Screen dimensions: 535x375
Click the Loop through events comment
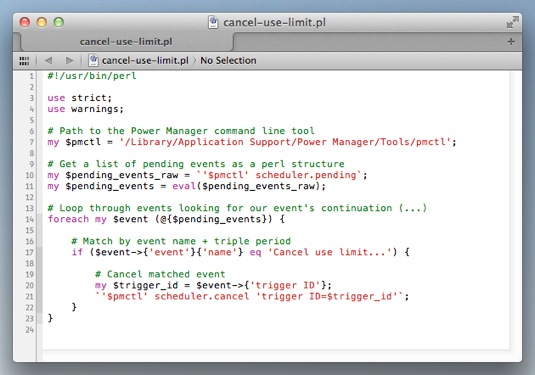click(237, 208)
